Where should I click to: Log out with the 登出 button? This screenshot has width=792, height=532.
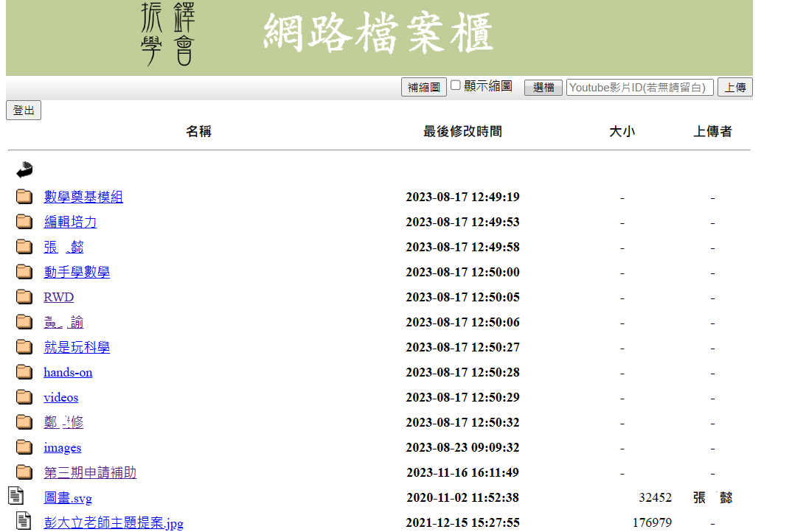[x=24, y=111]
